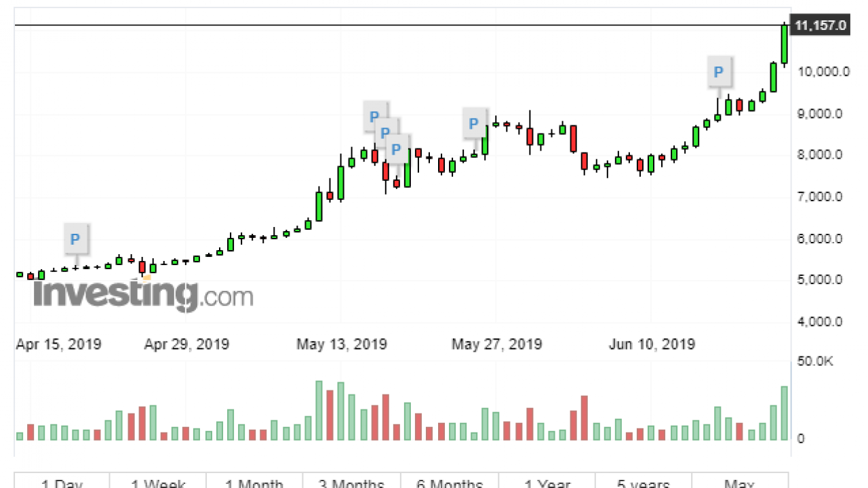The width and height of the screenshot is (868, 488).
Task: Switch to the 1 Week range
Action: coord(158,482)
